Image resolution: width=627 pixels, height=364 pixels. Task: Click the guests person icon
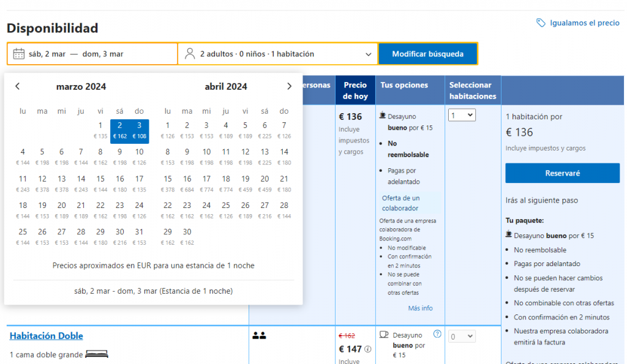click(x=190, y=54)
